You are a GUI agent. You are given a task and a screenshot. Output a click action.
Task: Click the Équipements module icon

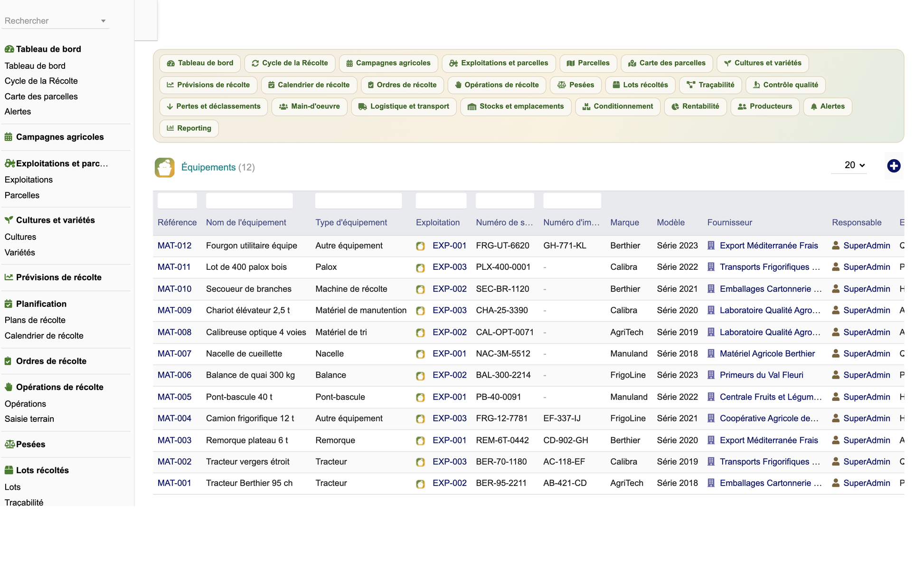(164, 167)
